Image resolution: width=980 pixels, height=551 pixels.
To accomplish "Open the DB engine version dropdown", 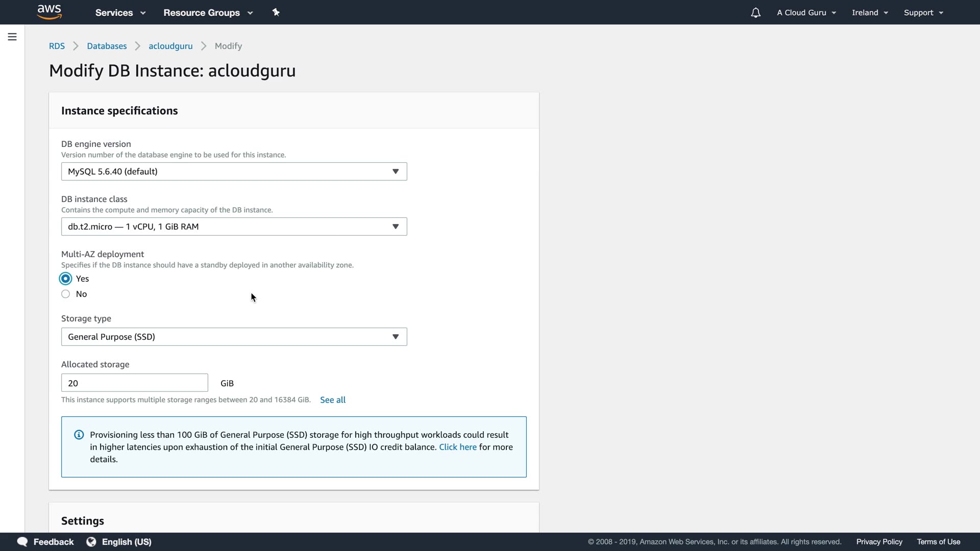I will pyautogui.click(x=234, y=171).
